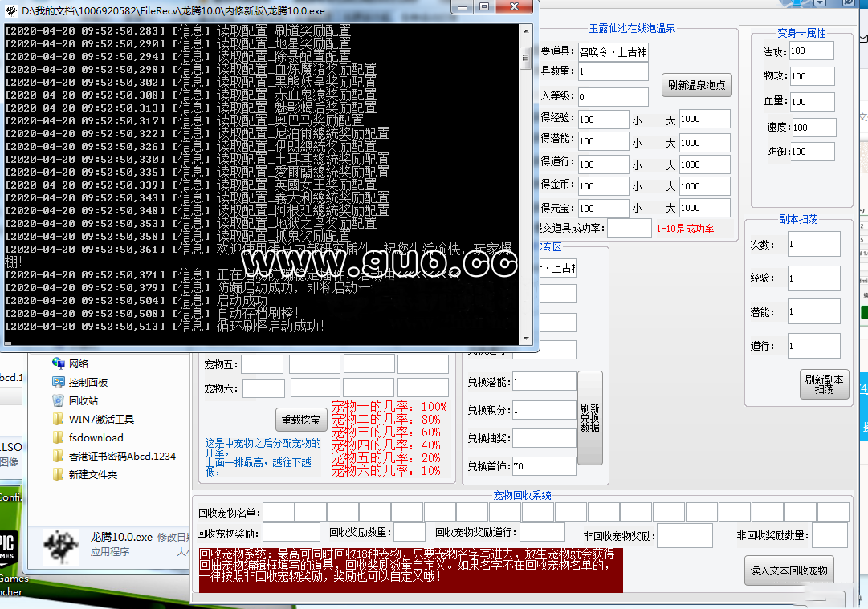Maximize the console window
The height and width of the screenshot is (609, 868).
tap(484, 7)
